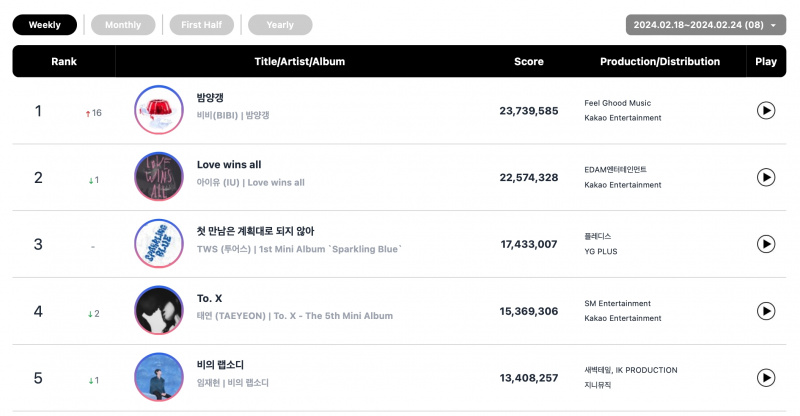Switch to the Monthly chart tab

(x=123, y=25)
